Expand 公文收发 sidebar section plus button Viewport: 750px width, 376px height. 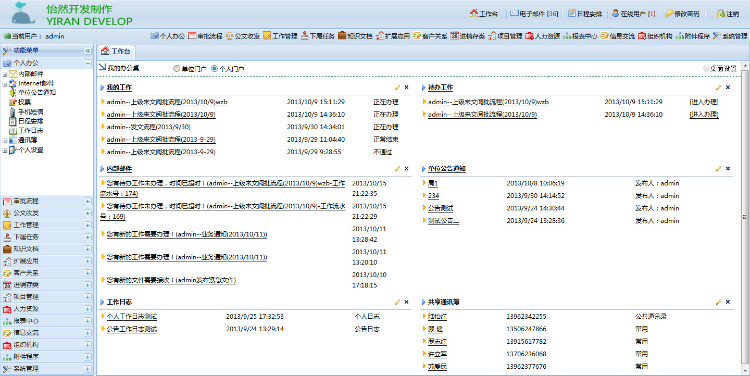[88, 213]
